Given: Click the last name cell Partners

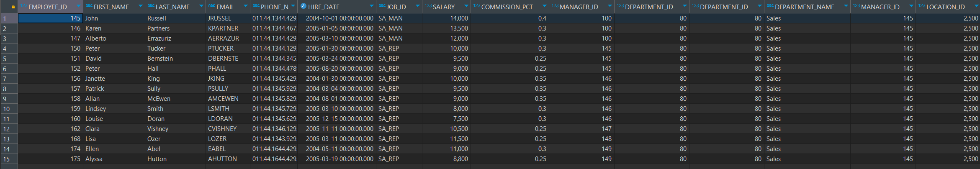Looking at the screenshot, I should click(x=175, y=28).
